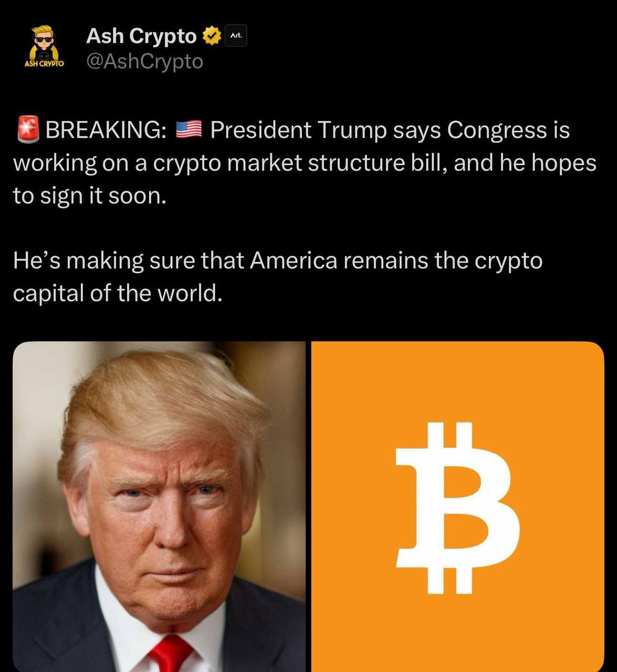
Task: Click the white Bitcoin symbol
Action: (x=457, y=507)
